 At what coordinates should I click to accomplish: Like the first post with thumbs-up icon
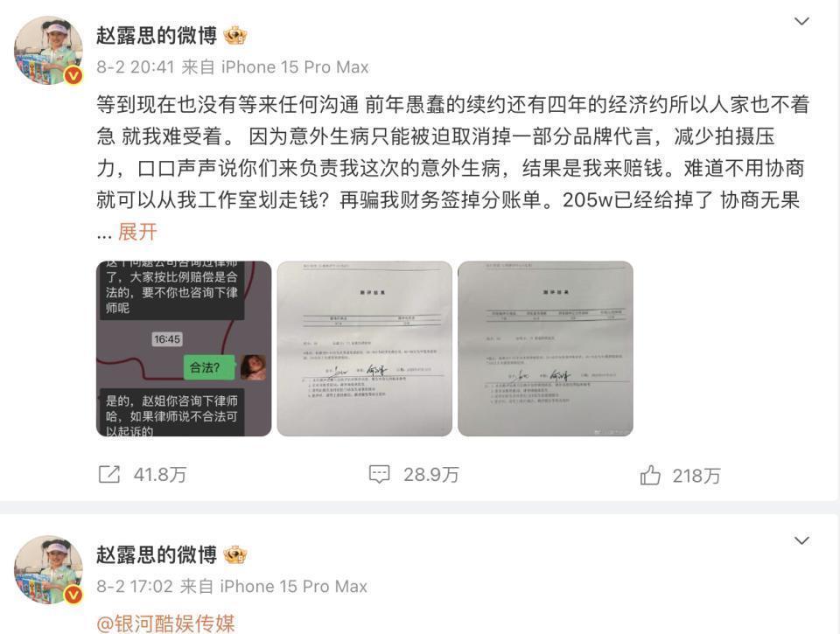point(650,475)
